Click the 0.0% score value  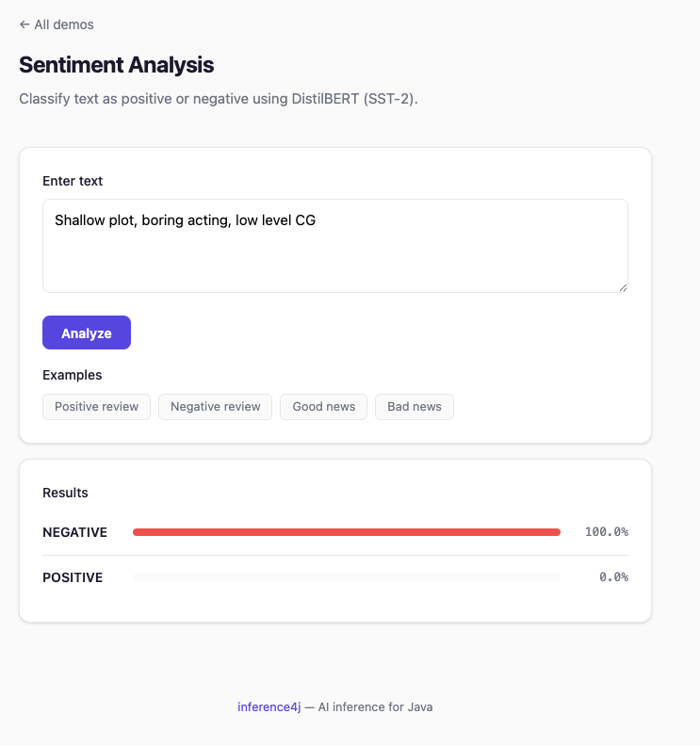pos(613,577)
